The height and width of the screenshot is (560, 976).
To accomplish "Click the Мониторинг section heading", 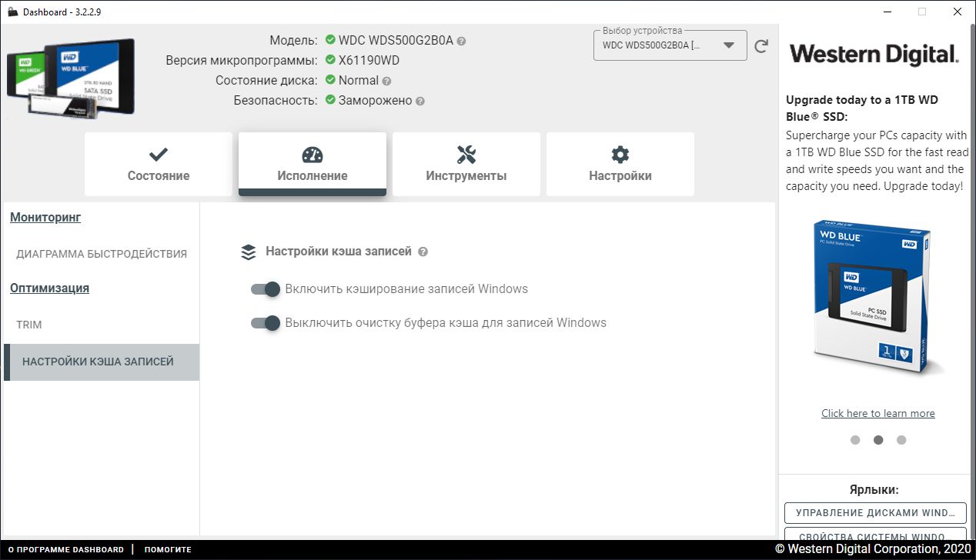I will click(x=45, y=218).
